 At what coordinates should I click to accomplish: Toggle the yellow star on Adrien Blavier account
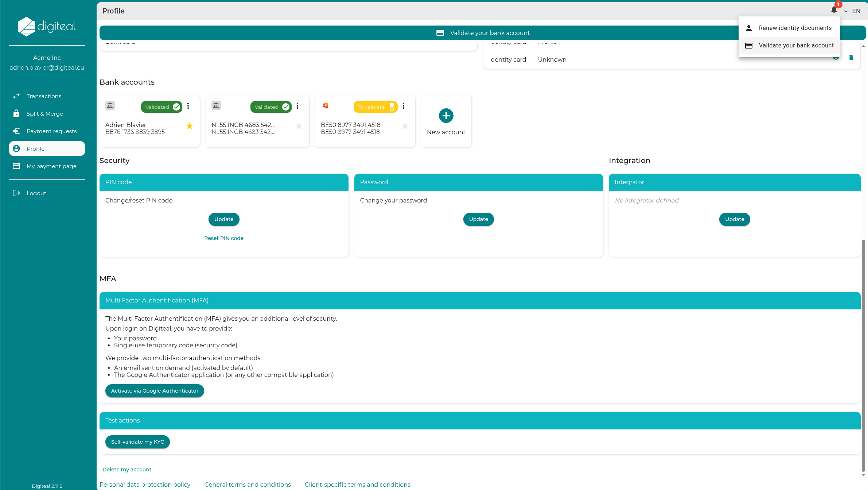(x=190, y=126)
